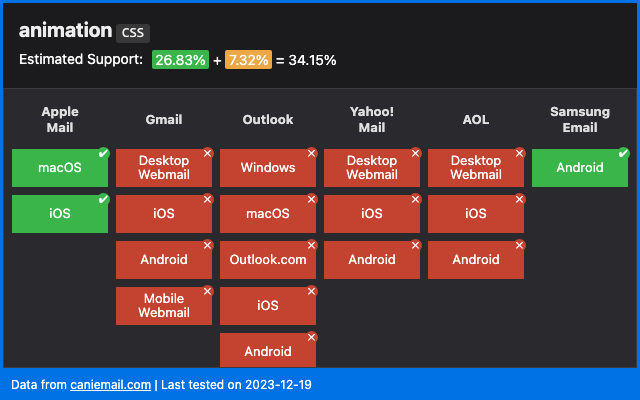Click the X icon on Outlook.com tile
Screen dimensions: 640x400
pyautogui.click(x=311, y=245)
